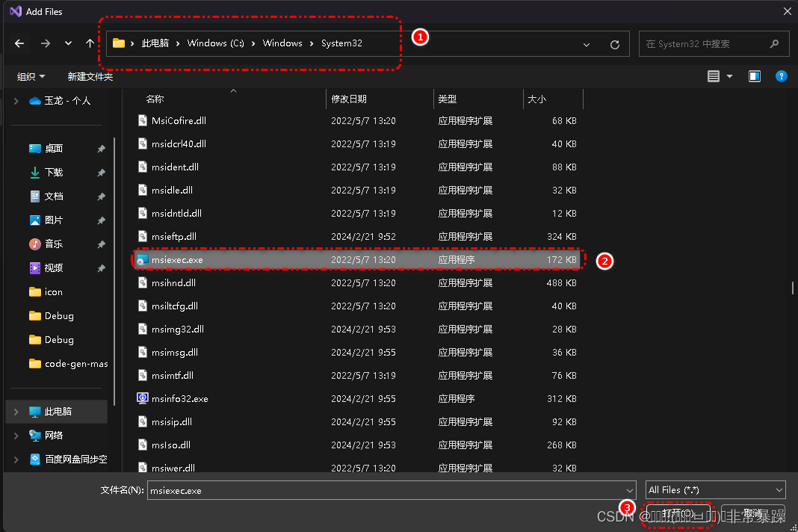The image size is (798, 532).
Task: Open 音乐 folder in sidebar
Action: coord(46,244)
